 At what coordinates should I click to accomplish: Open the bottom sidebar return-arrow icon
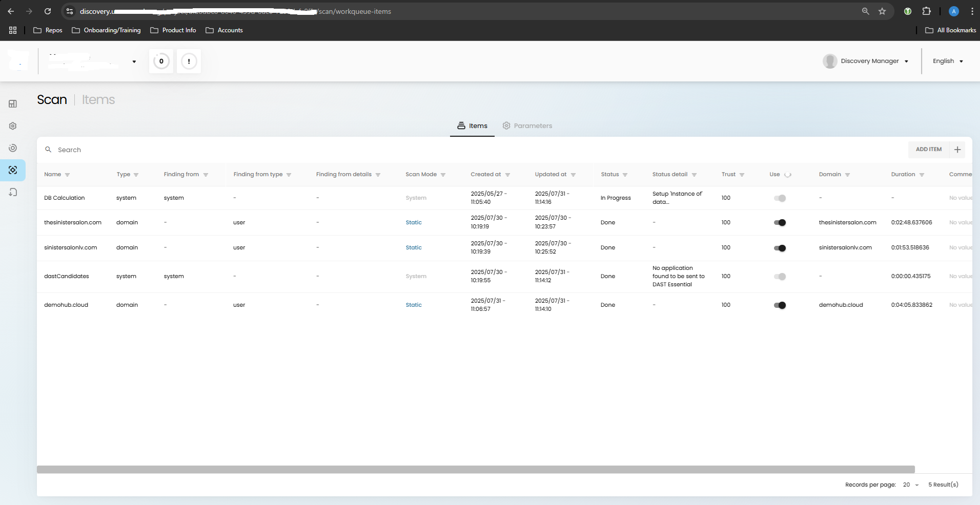[x=13, y=192]
